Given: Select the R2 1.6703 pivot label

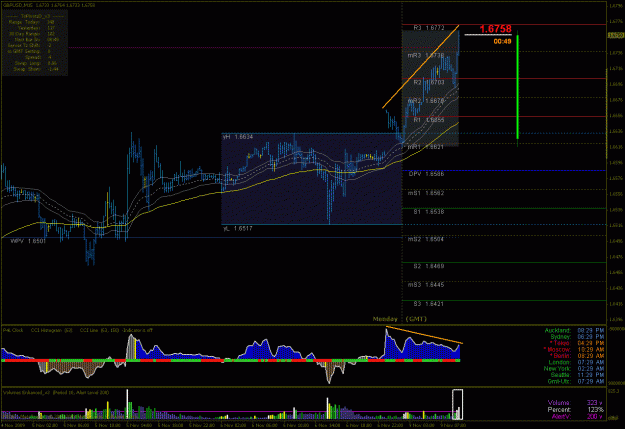Looking at the screenshot, I should tap(429, 82).
